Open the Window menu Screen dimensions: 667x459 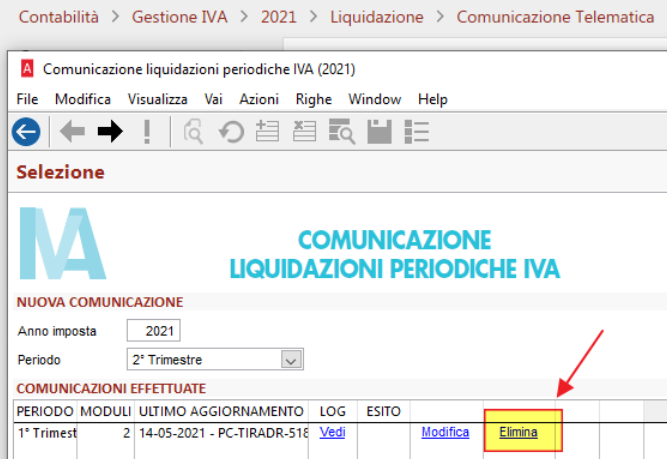pyautogui.click(x=375, y=99)
